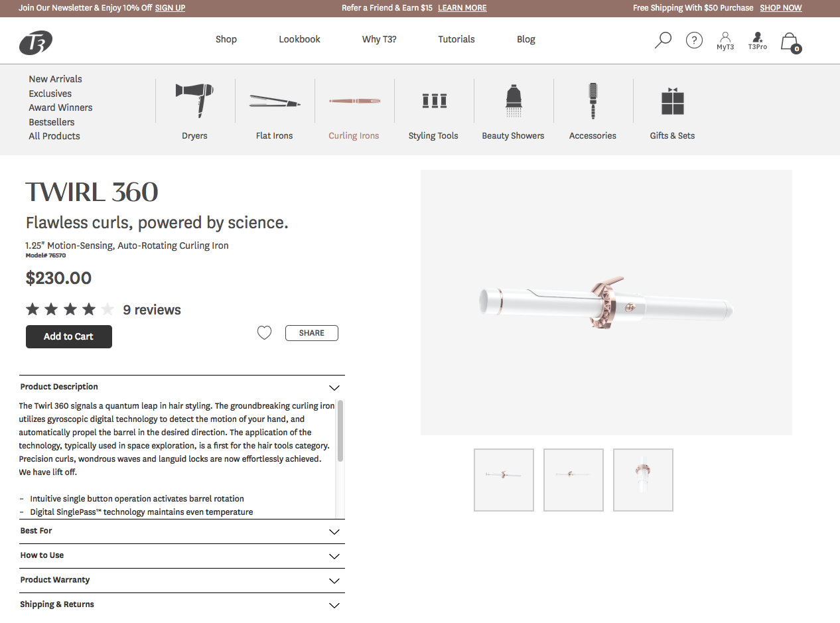
Task: Click the Add to Cart button
Action: [69, 336]
